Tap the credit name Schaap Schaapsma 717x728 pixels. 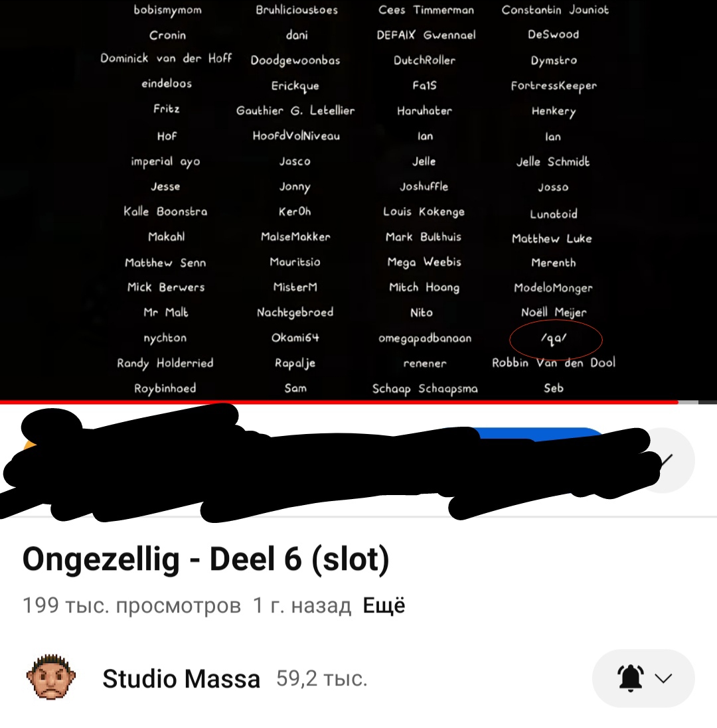coord(425,389)
